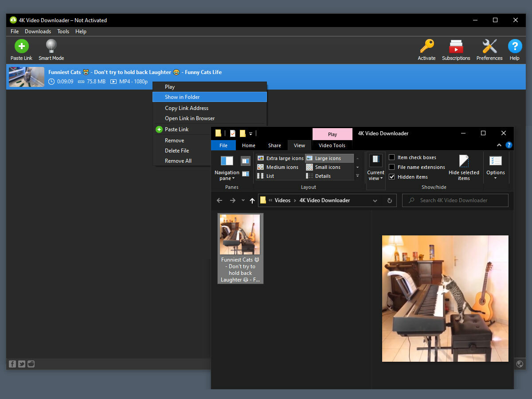Image resolution: width=532 pixels, height=399 pixels.
Task: Open the File menu in downloader
Action: pos(15,31)
